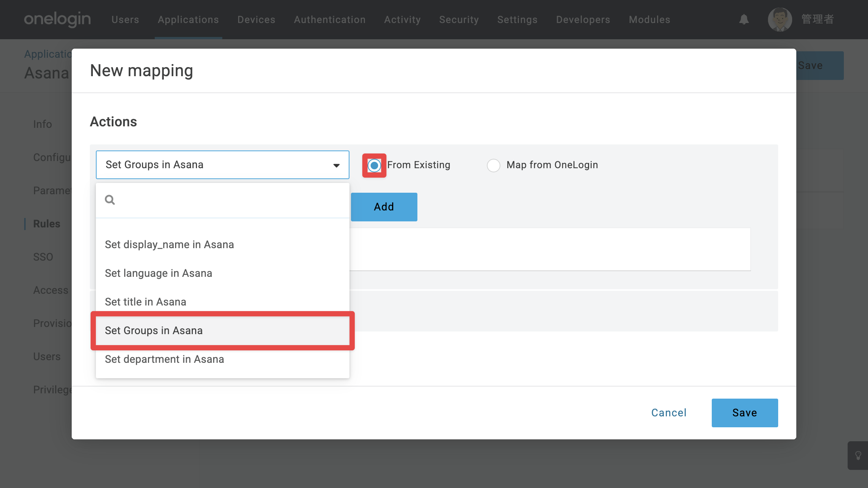Open the notifications bell
Image resolution: width=868 pixels, height=488 pixels.
744,19
